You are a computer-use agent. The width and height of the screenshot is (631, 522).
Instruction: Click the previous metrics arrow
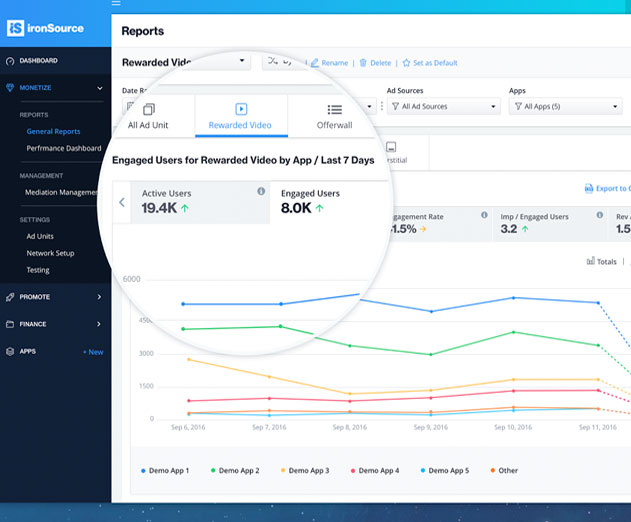[122, 202]
